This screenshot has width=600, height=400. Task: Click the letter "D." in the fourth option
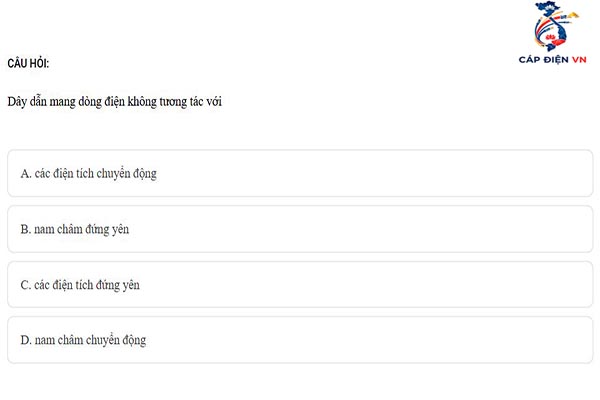(x=26, y=340)
